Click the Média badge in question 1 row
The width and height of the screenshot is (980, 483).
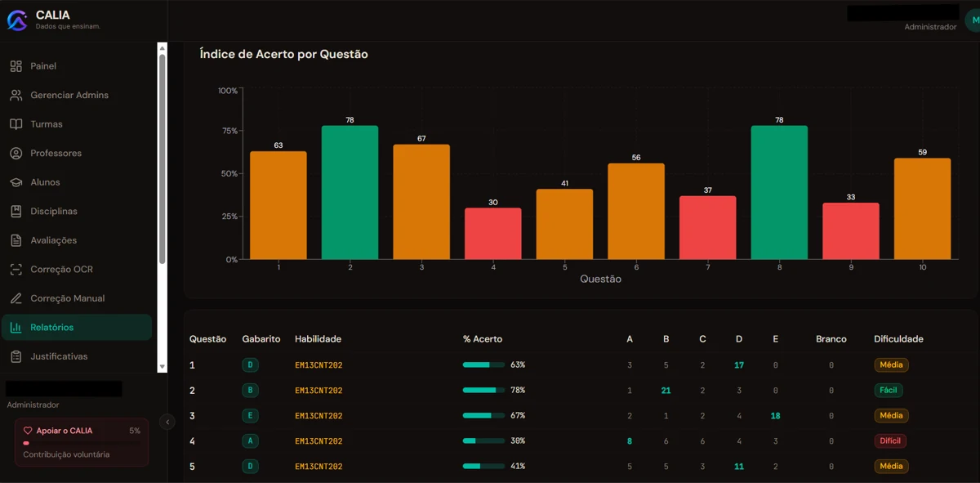(x=891, y=365)
